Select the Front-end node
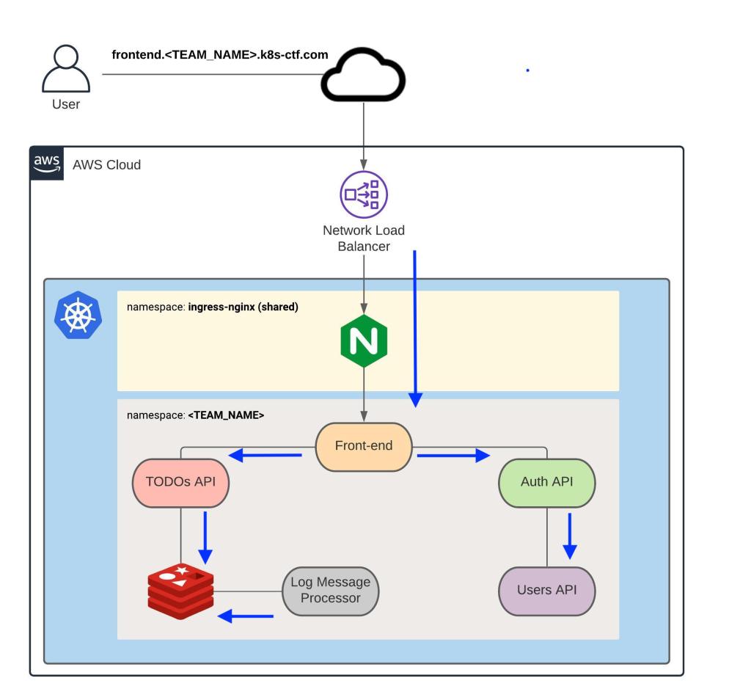This screenshot has width=751, height=700. pyautogui.click(x=364, y=447)
